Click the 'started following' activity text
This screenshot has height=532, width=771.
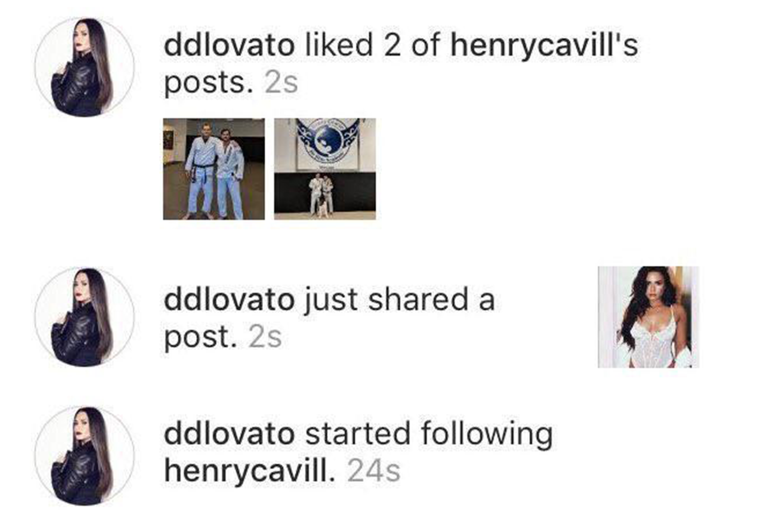429,435
